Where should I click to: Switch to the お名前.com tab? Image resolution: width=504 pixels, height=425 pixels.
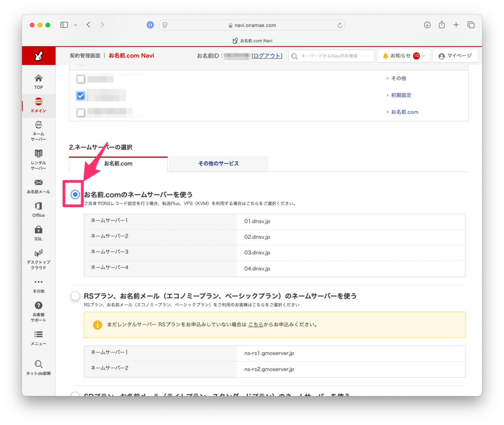pos(118,164)
